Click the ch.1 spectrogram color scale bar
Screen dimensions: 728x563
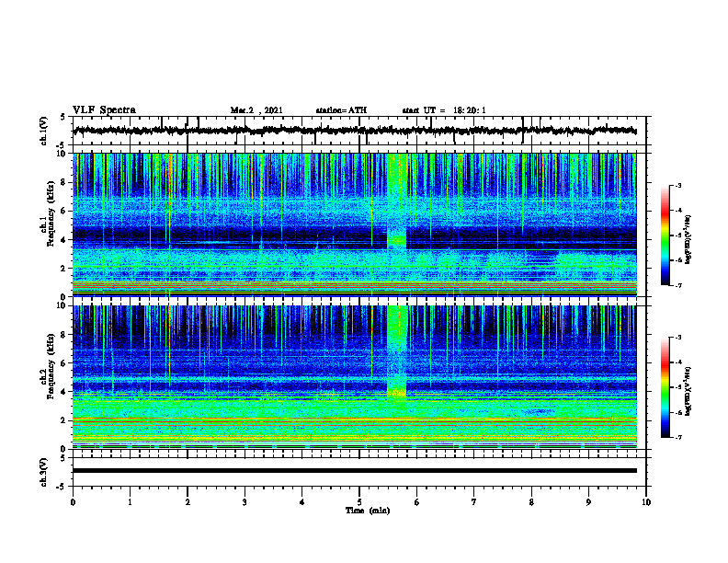click(665, 236)
